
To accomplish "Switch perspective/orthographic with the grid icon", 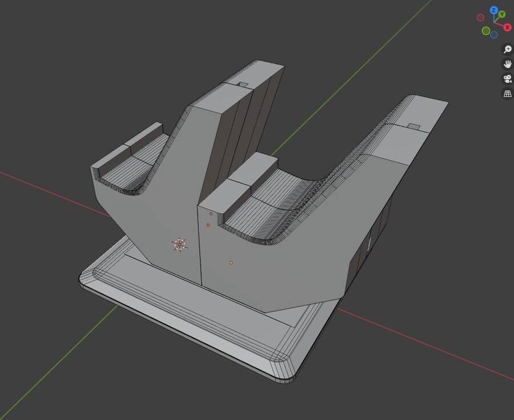I will point(508,94).
